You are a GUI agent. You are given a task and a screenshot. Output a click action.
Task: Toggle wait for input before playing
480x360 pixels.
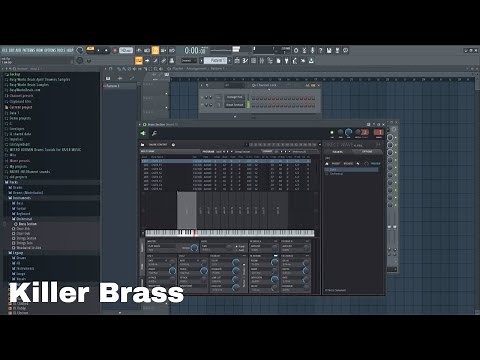(147, 50)
